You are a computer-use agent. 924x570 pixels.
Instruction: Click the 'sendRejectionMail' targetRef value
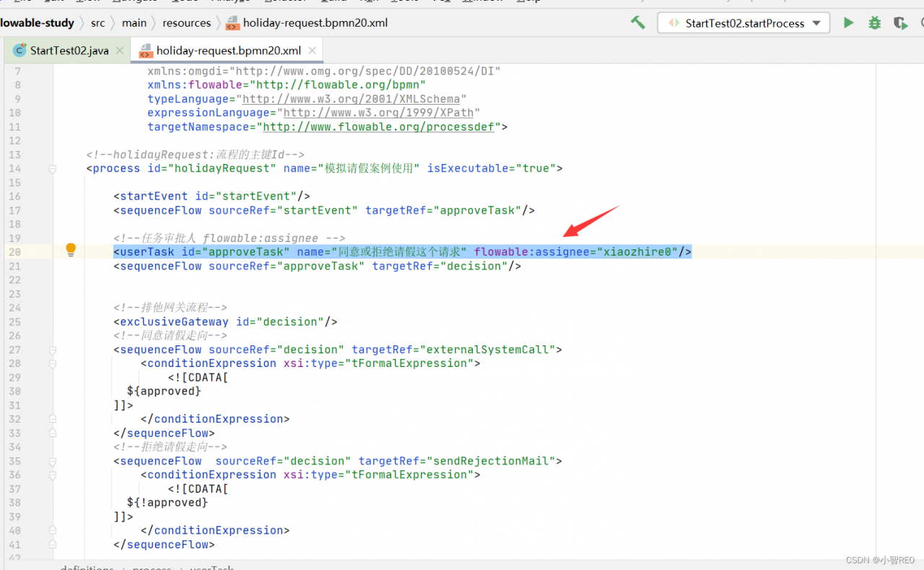[x=490, y=461]
